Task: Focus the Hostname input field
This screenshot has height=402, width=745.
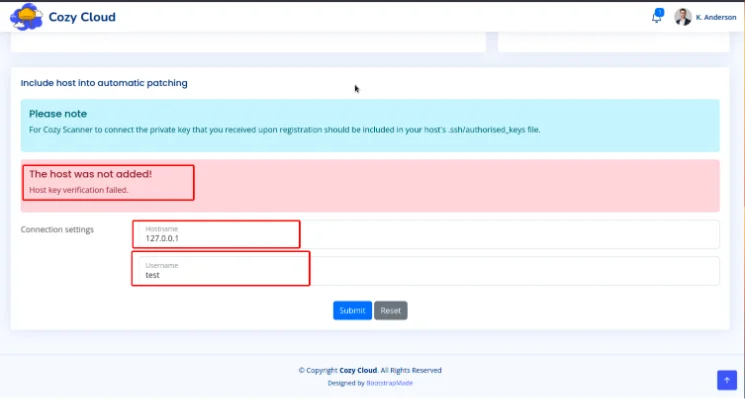Action: tap(425, 234)
